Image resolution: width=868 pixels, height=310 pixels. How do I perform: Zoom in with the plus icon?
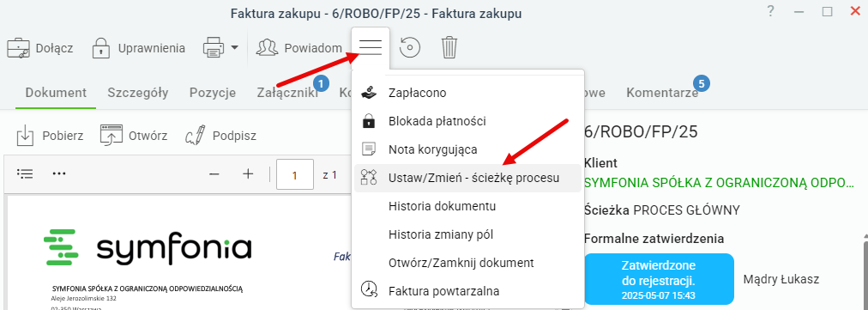(x=248, y=174)
